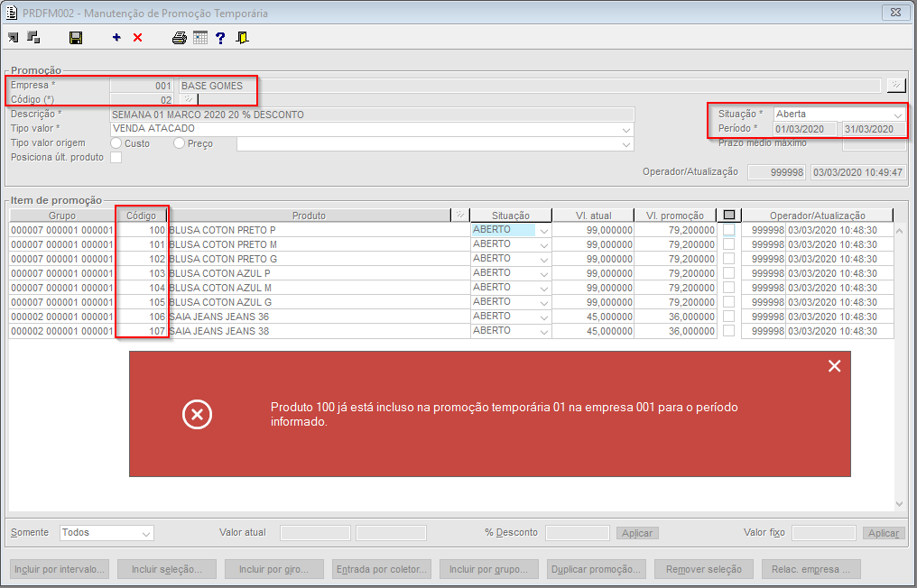The image size is (917, 588).
Task: Click the Duplicar promoção button
Action: [x=597, y=569]
